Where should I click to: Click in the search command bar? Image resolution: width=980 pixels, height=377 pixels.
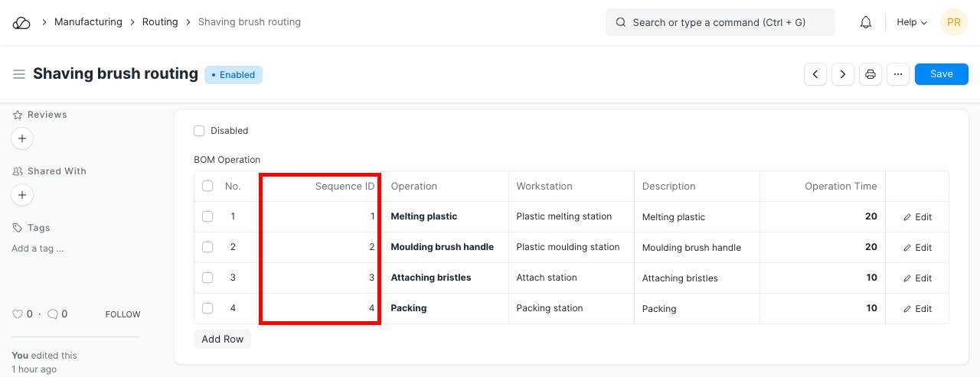720,23
